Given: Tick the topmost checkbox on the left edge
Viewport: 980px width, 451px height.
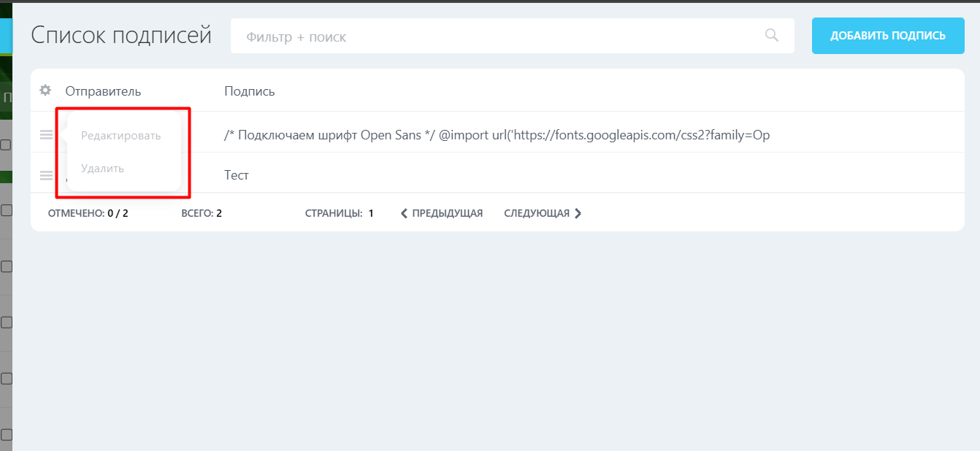Looking at the screenshot, I should click(7, 146).
